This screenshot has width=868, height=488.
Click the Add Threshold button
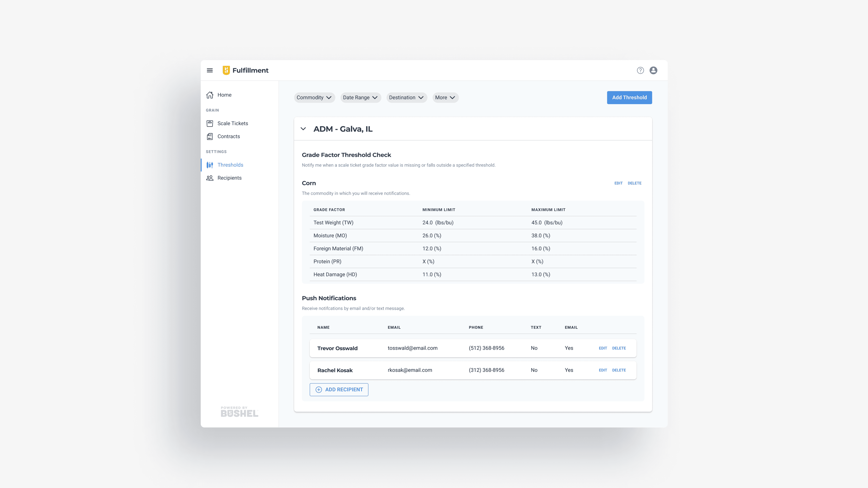pos(630,98)
